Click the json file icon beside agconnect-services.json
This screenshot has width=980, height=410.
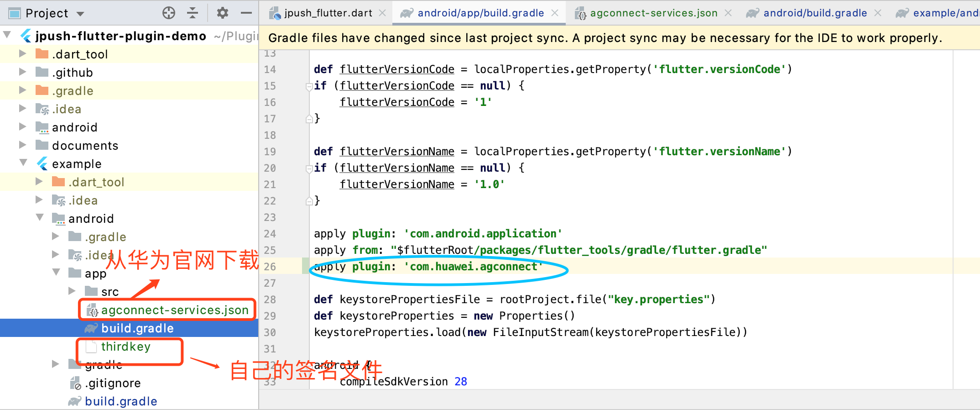coord(92,310)
